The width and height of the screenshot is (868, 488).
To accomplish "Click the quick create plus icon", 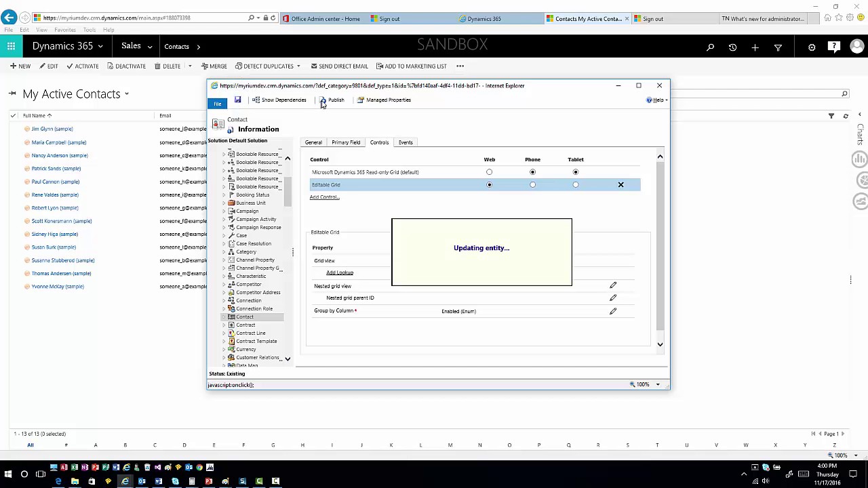I will point(755,47).
